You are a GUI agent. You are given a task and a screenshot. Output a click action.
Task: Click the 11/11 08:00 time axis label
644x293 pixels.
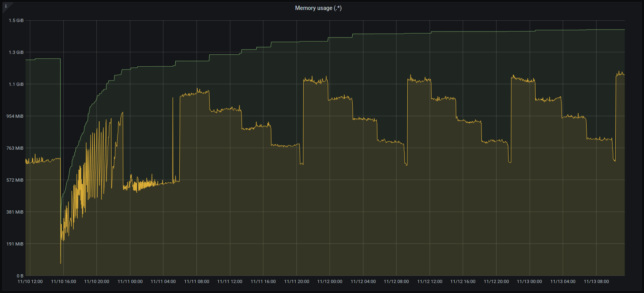(197, 281)
